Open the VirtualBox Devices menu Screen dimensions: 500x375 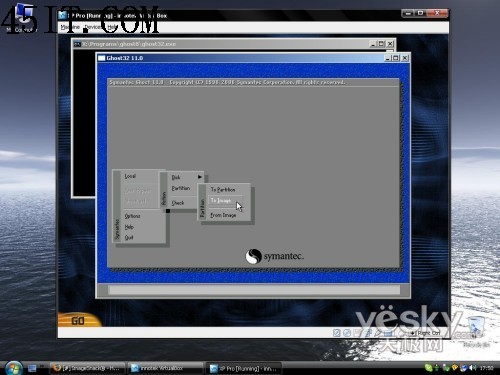(93, 27)
